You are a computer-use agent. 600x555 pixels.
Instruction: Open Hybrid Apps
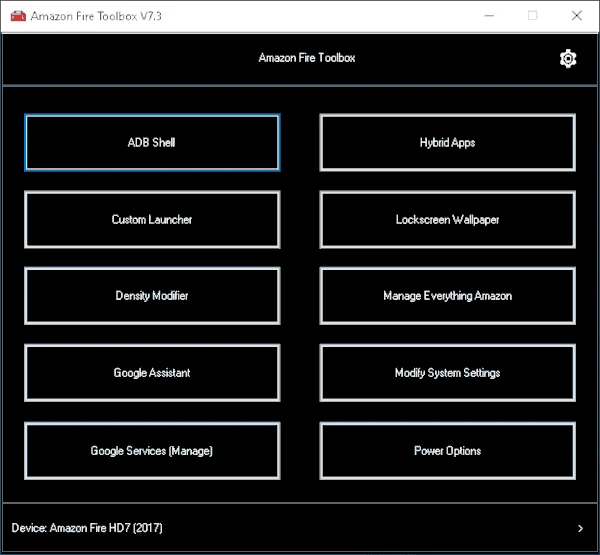click(447, 143)
